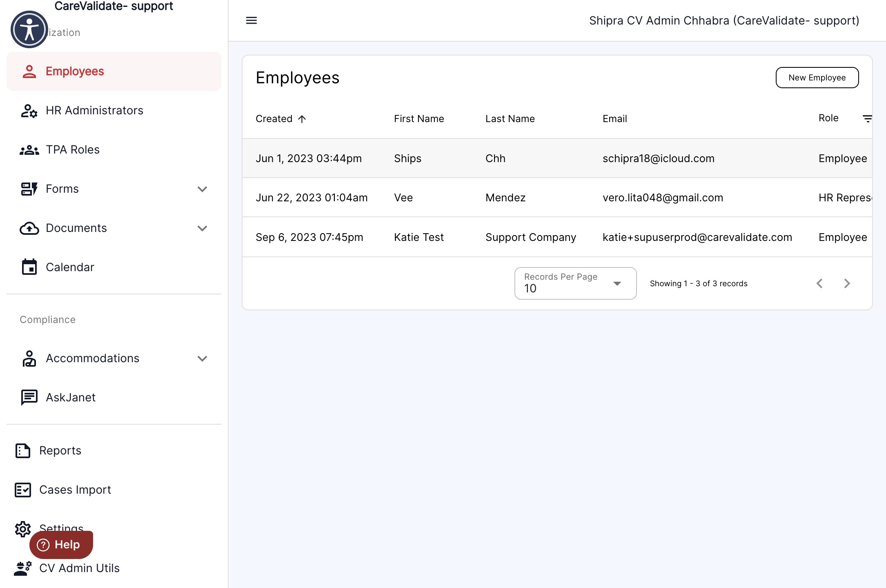Click last name Chh
Screen dimensions: 886x588
495,158
